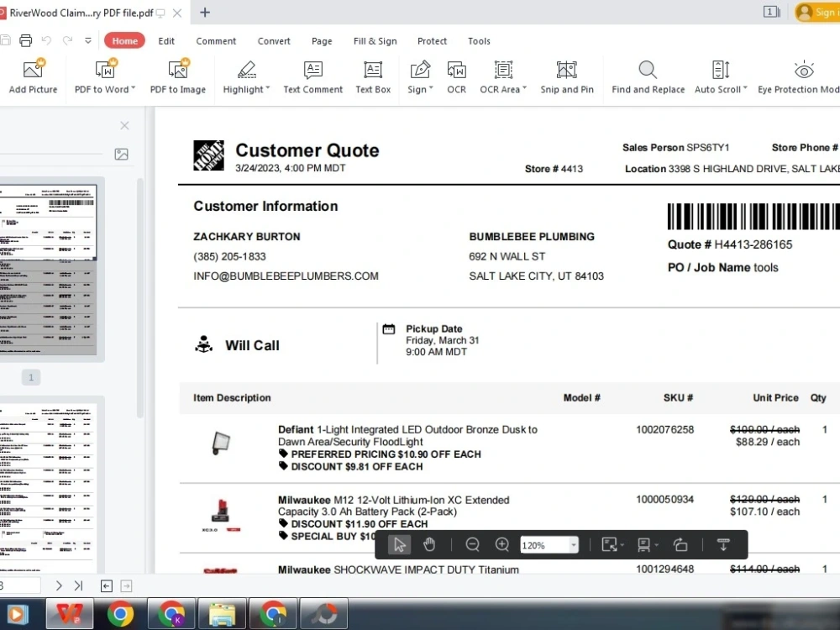Open the PDF to Word dropdown arrow
This screenshot has width=840, height=630.
133,89
